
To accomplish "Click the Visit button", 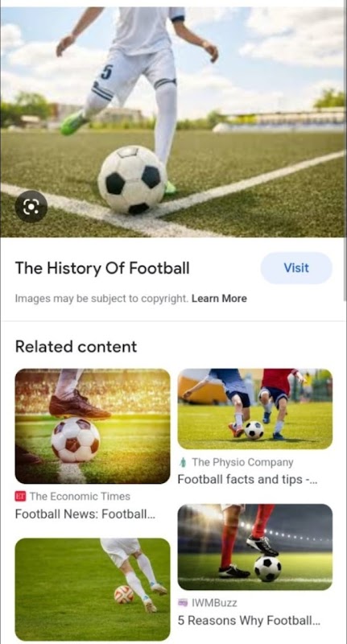I will (296, 268).
